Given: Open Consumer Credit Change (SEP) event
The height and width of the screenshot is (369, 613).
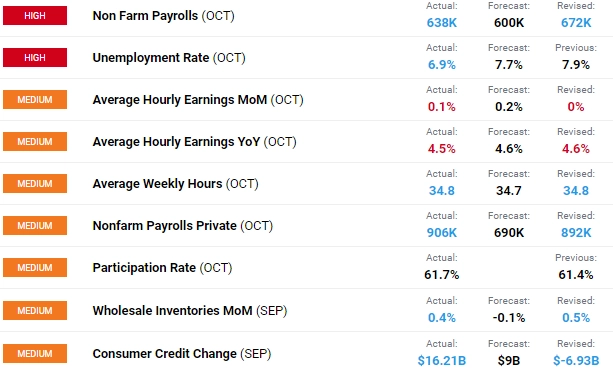Looking at the screenshot, I should tap(182, 354).
